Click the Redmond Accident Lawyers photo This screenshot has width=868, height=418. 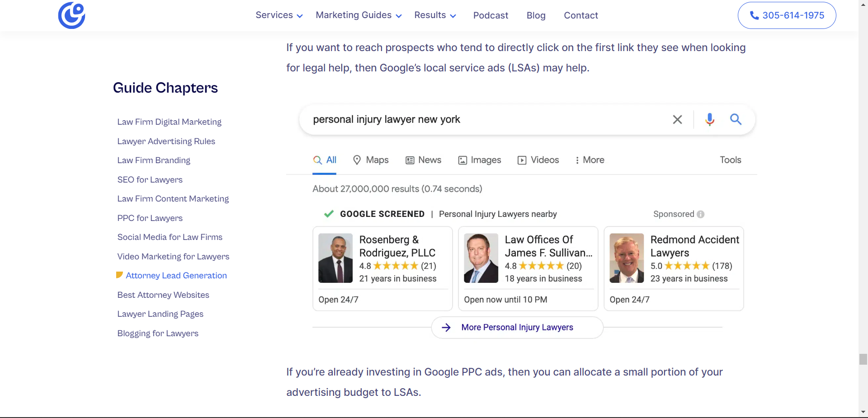coord(627,258)
